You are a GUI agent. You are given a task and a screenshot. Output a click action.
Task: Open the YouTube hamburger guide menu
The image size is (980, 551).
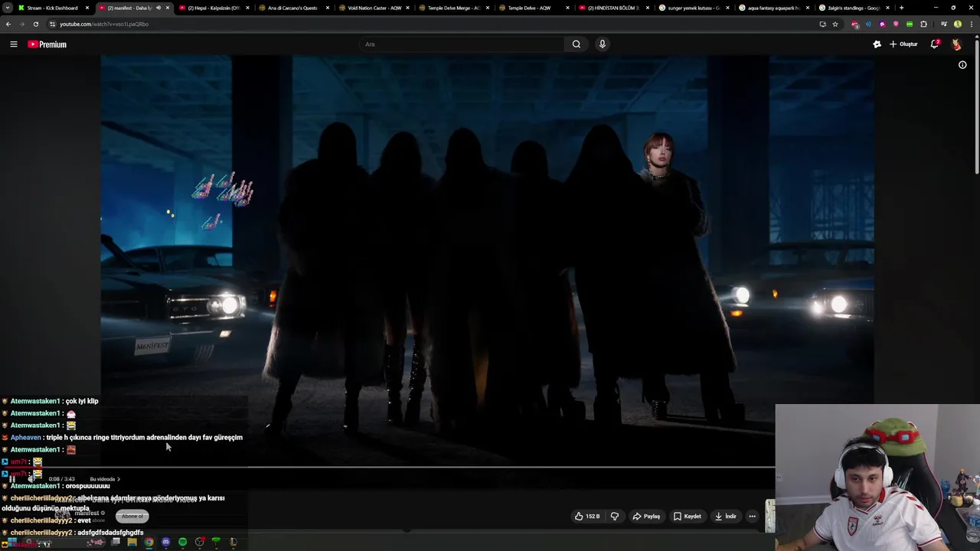[x=14, y=44]
